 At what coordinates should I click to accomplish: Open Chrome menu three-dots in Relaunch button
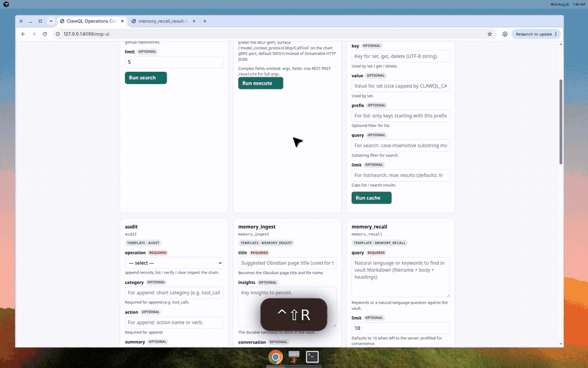coord(556,34)
